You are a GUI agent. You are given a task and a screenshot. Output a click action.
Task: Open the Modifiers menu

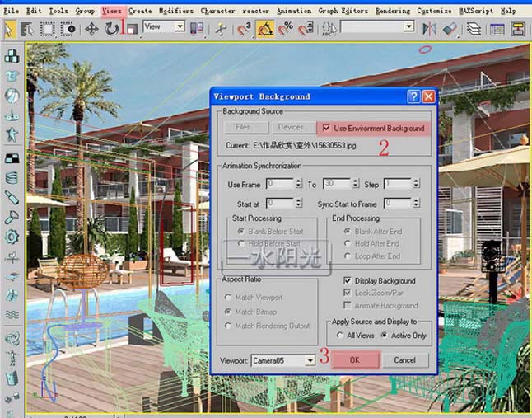coord(176,12)
